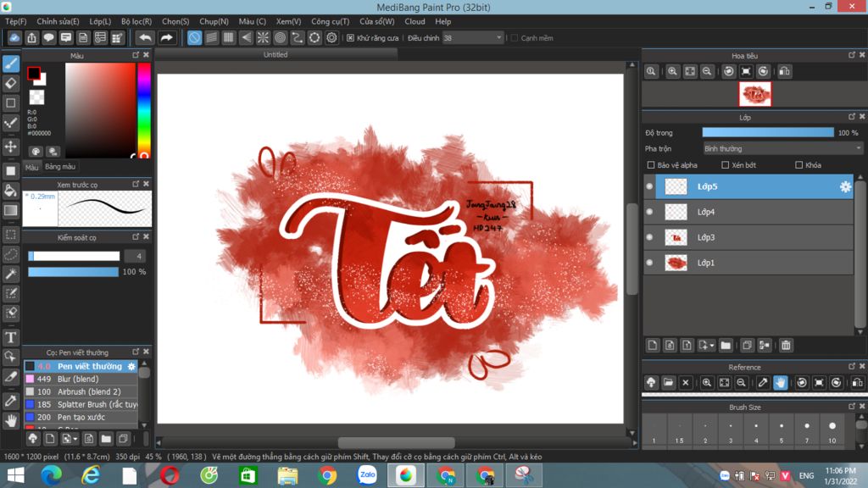868x488 pixels.
Task: Open the Chỉnh sửa(E) menu
Action: pyautogui.click(x=58, y=21)
